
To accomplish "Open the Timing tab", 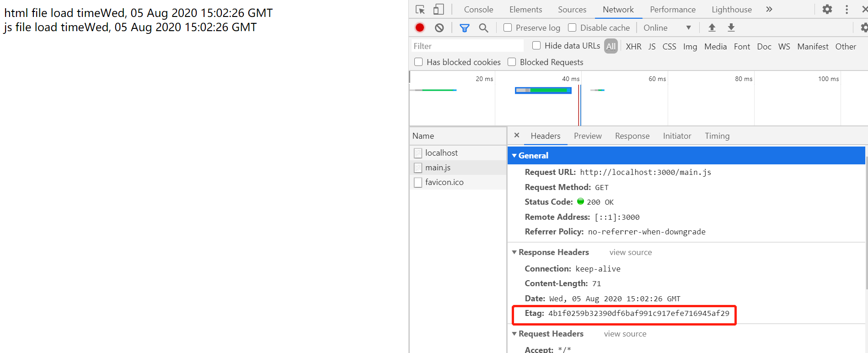I will [x=717, y=136].
